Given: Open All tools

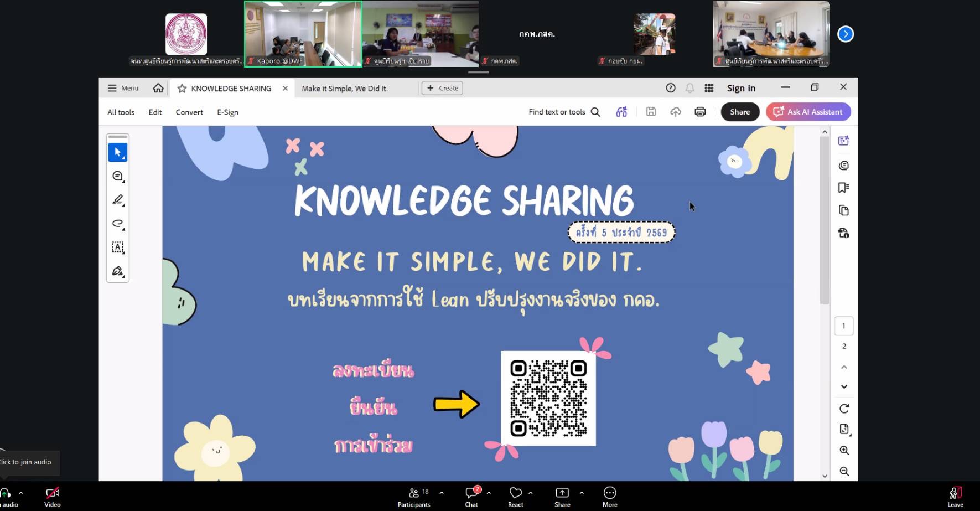Looking at the screenshot, I should click(121, 112).
